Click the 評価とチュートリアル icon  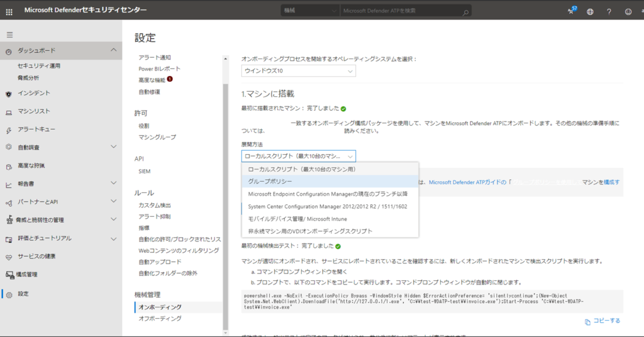pyautogui.click(x=9, y=240)
